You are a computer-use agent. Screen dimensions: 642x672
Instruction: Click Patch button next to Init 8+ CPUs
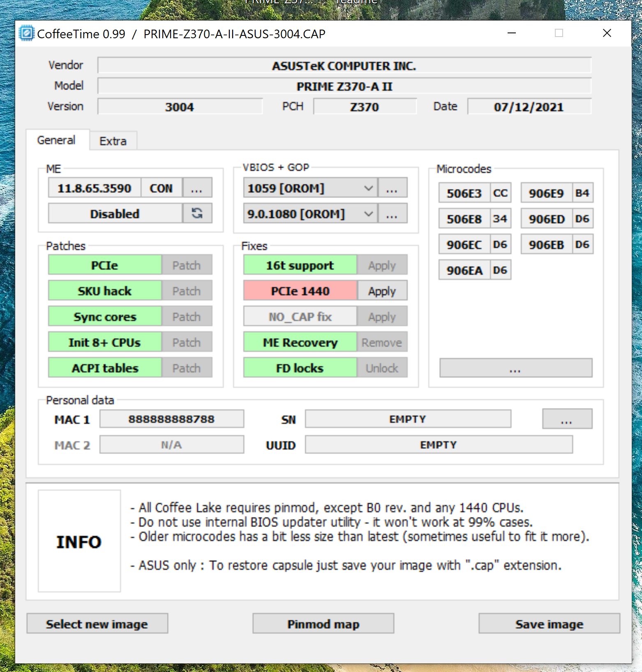(187, 342)
